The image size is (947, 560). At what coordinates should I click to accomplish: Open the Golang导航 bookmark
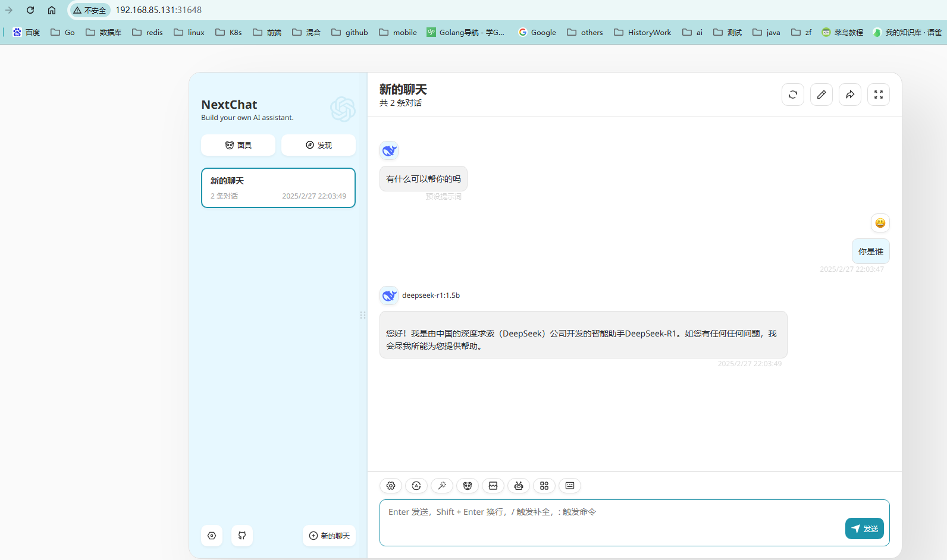[465, 32]
